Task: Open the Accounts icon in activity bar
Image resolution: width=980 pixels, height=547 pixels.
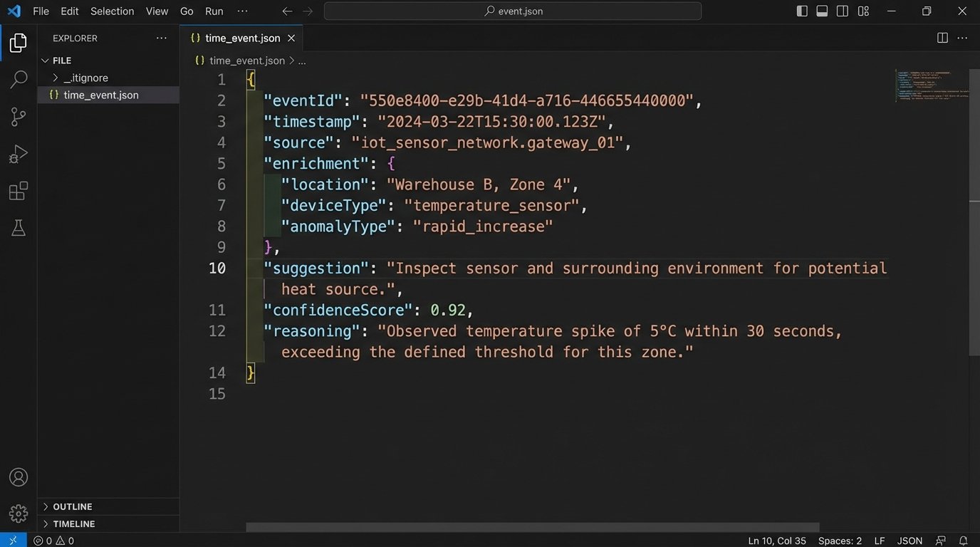Action: 18,476
